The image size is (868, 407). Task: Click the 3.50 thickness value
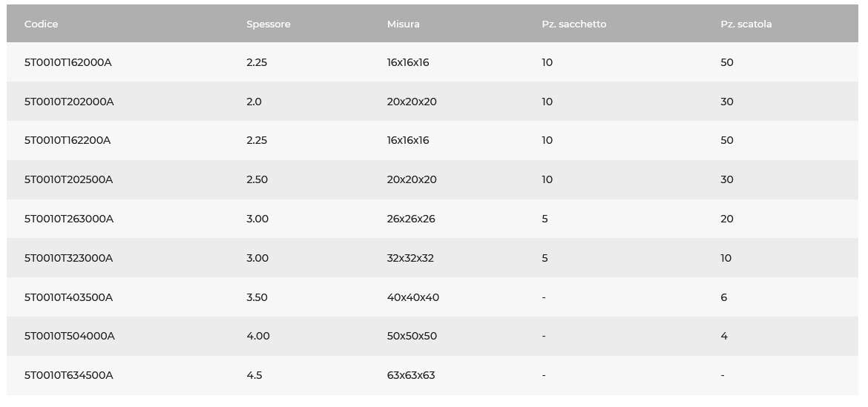pos(257,297)
